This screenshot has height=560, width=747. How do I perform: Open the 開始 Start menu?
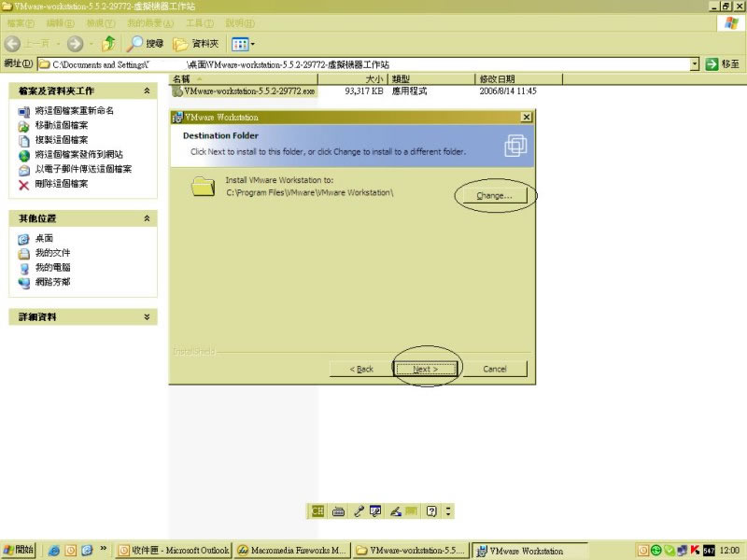(19, 550)
